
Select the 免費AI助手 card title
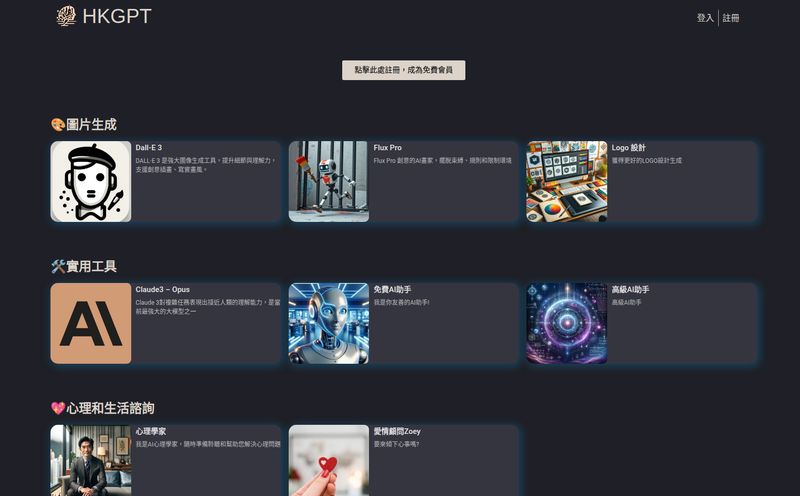(392, 289)
